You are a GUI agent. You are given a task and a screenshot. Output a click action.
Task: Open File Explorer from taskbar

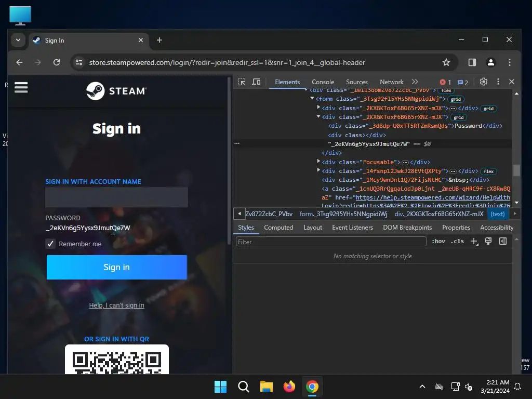[x=267, y=387]
